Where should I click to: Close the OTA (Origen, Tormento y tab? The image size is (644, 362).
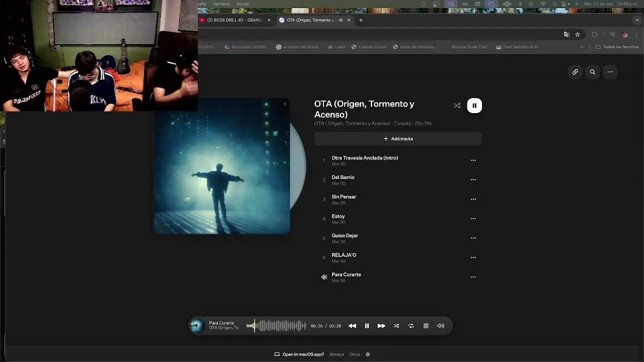coord(349,20)
